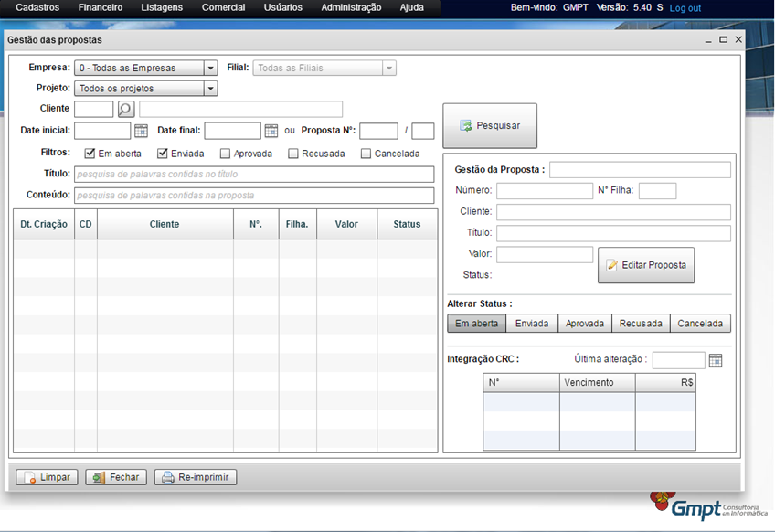Open the Date final calendar picker
This screenshot has width=775, height=532.
[x=271, y=131]
